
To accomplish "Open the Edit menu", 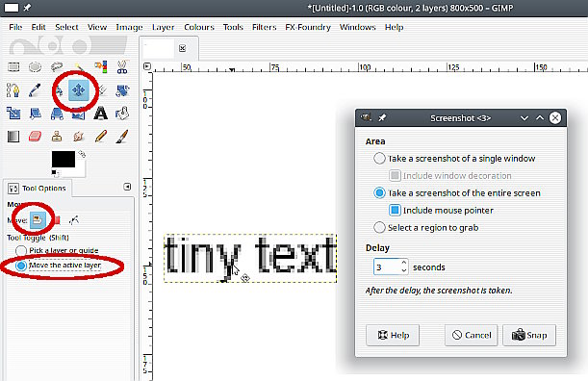I will click(x=38, y=27).
